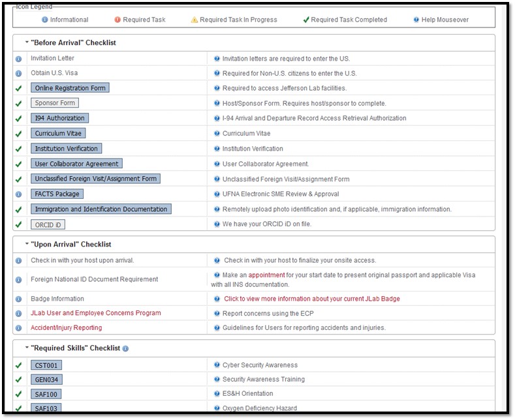
Task: Open Immigration and Identification Documentation
Action: tap(101, 209)
